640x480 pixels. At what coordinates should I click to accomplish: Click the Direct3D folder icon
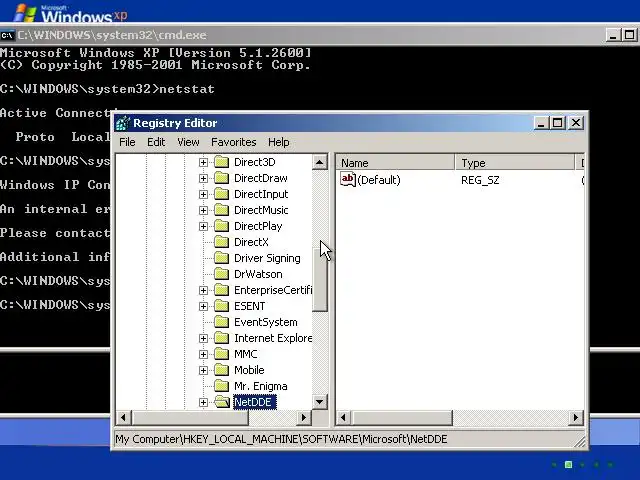[x=222, y=162]
